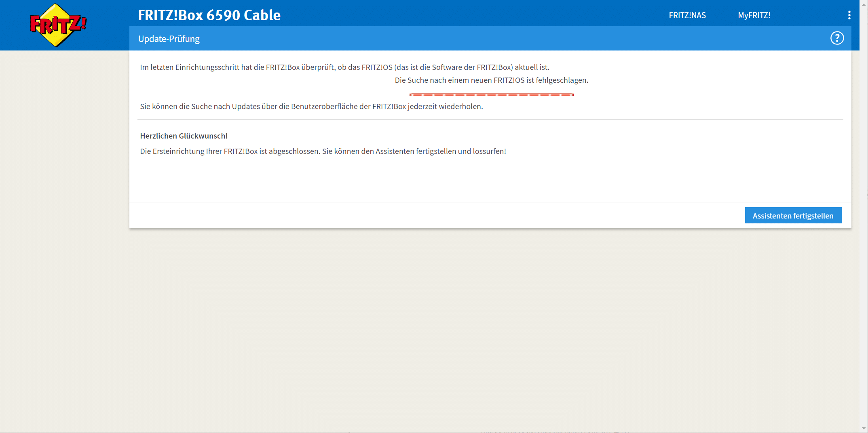The height and width of the screenshot is (433, 868).
Task: Go to the MyFRITZ! section
Action: (754, 15)
